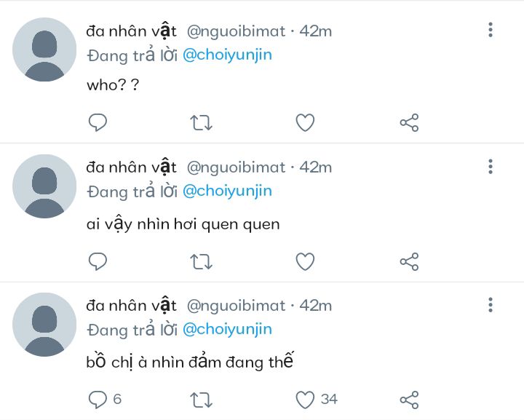Retweet the "who? ?" tweet
524x420 pixels.
coord(201,123)
